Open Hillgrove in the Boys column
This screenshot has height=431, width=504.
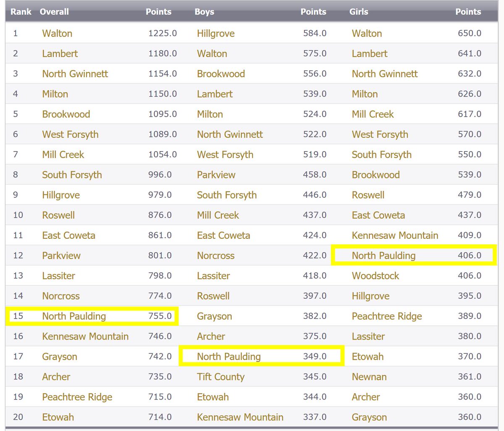point(216,34)
